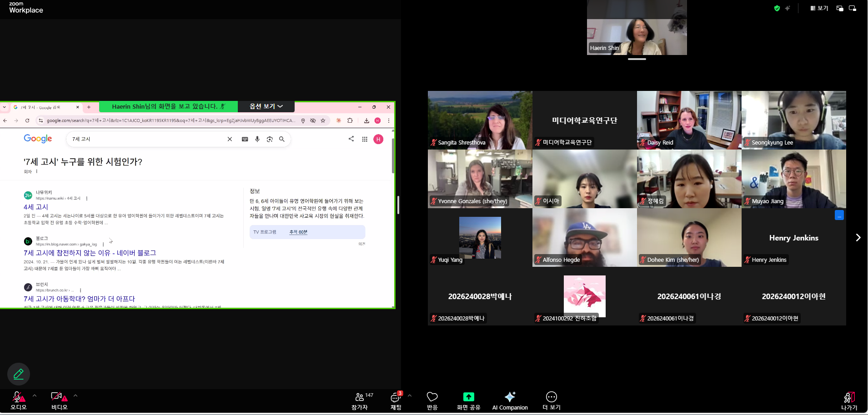The image size is (868, 415).
Task: Leave the meeting
Action: tap(849, 400)
